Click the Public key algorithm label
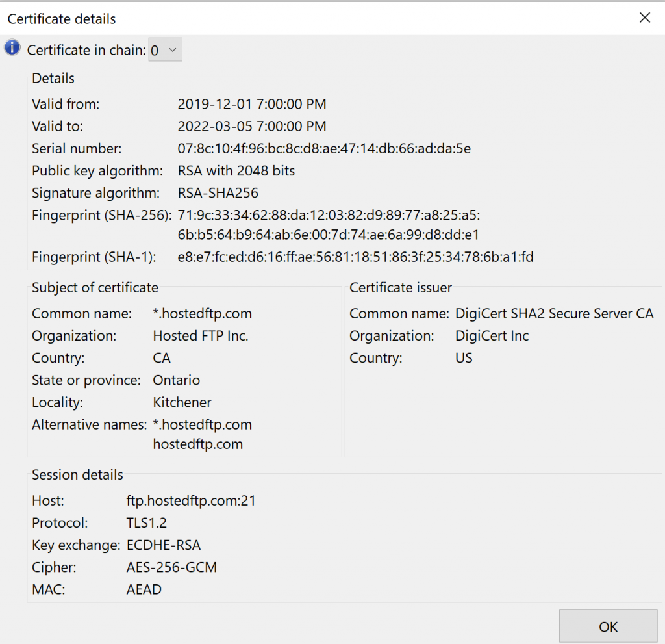This screenshot has width=665, height=644. [x=97, y=171]
